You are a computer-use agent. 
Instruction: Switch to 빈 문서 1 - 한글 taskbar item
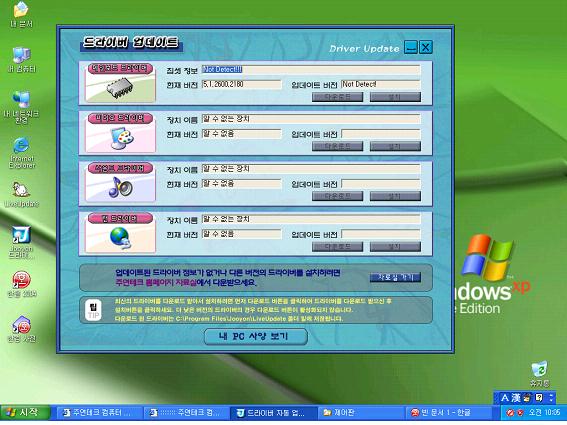tap(448, 413)
